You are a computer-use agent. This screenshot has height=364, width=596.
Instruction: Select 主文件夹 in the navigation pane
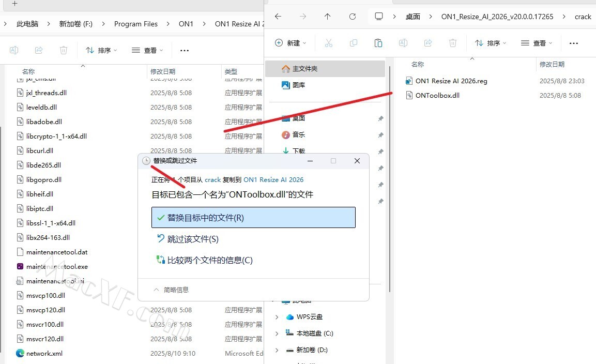coord(325,69)
